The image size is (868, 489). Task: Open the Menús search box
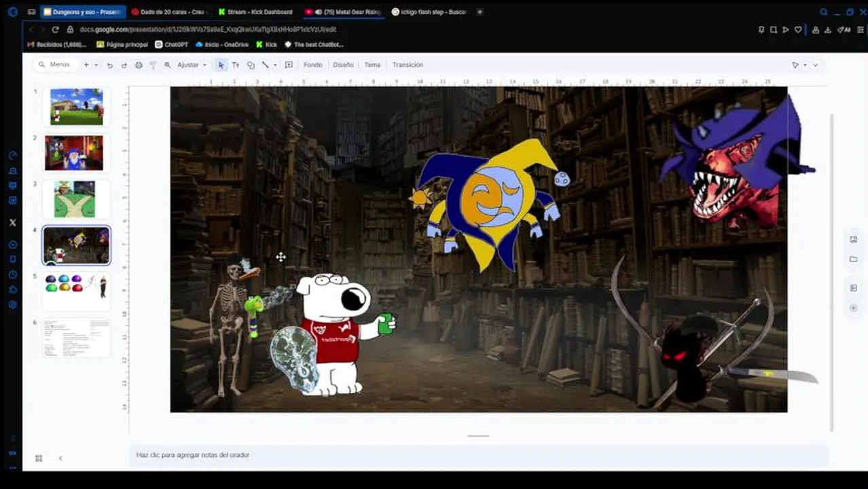click(54, 65)
